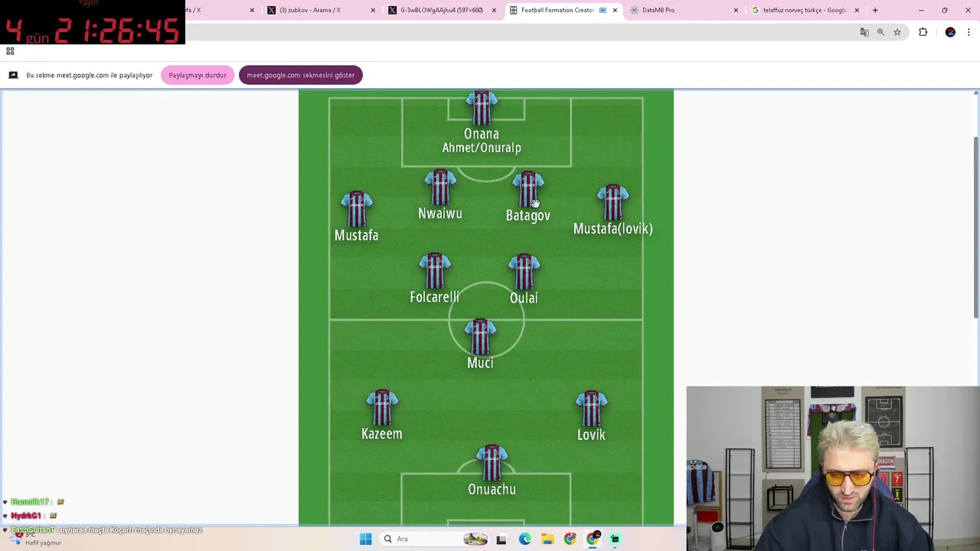This screenshot has width=980, height=551.
Task: Open the Chrome apps grid icon
Action: (10, 51)
